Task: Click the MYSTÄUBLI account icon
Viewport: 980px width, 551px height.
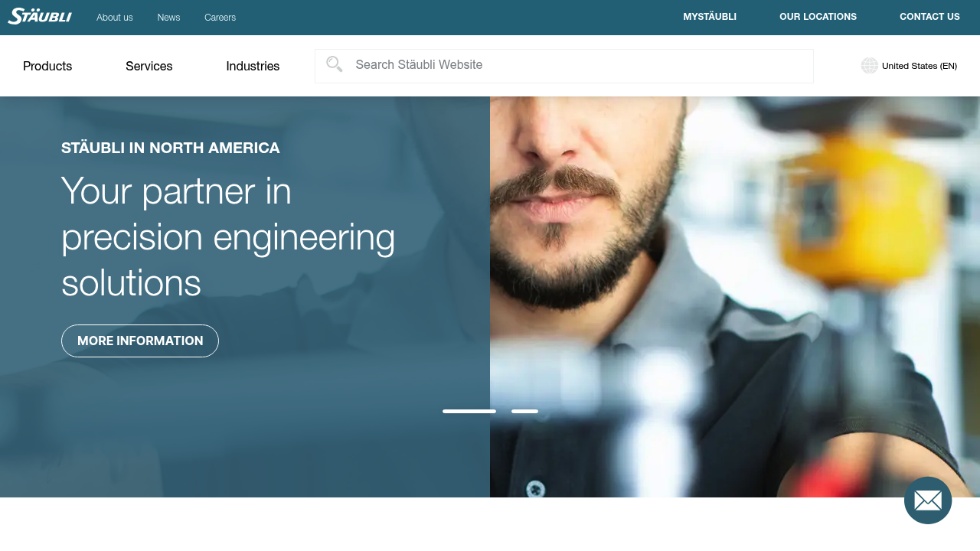Action: (x=709, y=16)
